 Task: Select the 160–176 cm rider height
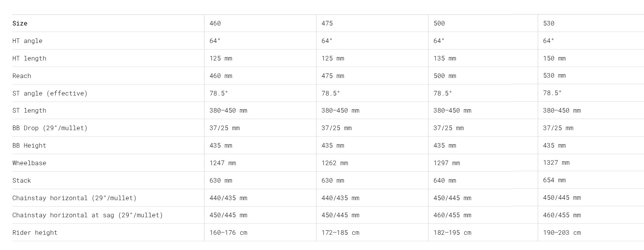point(229,232)
